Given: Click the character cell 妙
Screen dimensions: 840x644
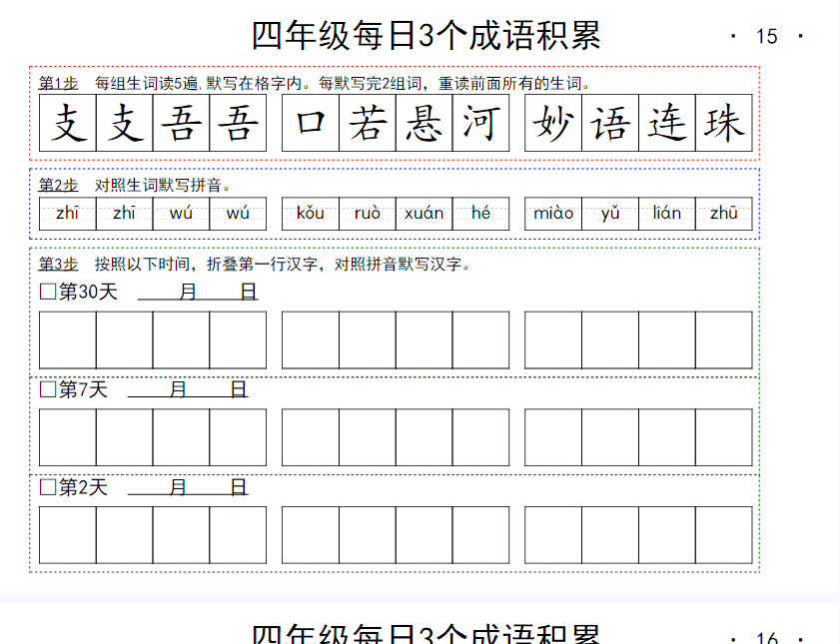Looking at the screenshot, I should 553,123.
